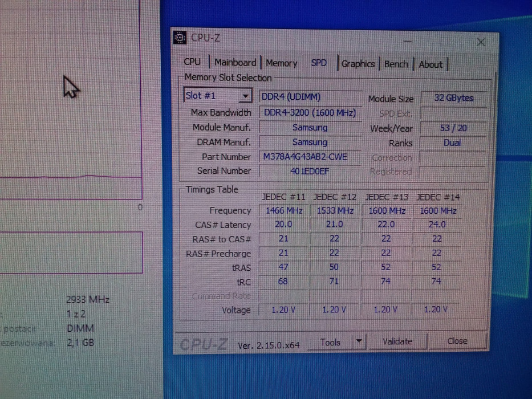Click the CAS# Latency 24.0 cell
The width and height of the screenshot is (532, 399).
tap(437, 225)
